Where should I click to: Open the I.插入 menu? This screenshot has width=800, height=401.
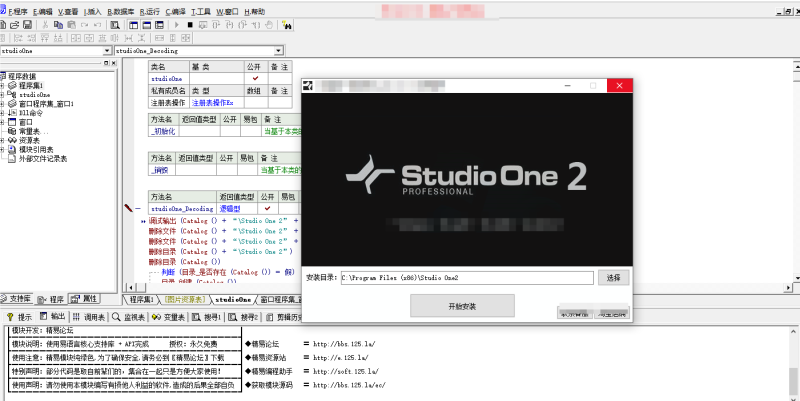pyautogui.click(x=93, y=11)
